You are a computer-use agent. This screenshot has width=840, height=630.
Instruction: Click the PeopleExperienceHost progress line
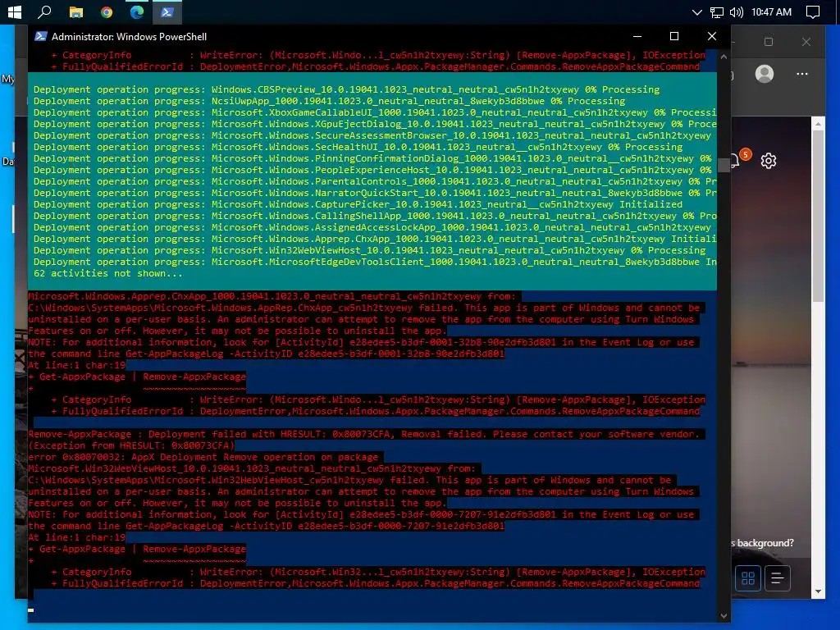tap(372, 170)
